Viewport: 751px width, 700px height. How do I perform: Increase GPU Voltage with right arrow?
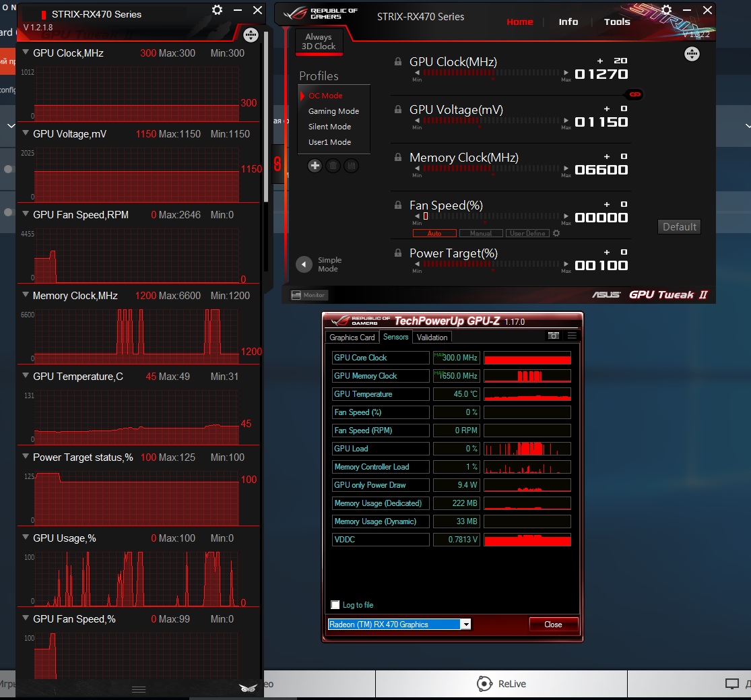566,121
